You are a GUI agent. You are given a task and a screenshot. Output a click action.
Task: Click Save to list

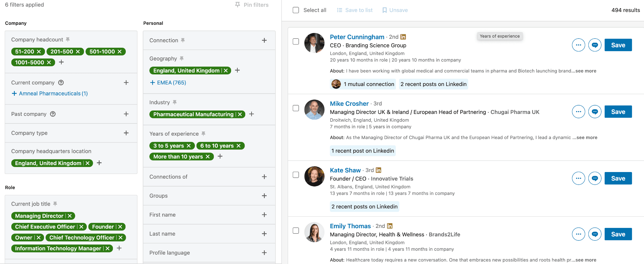355,10
